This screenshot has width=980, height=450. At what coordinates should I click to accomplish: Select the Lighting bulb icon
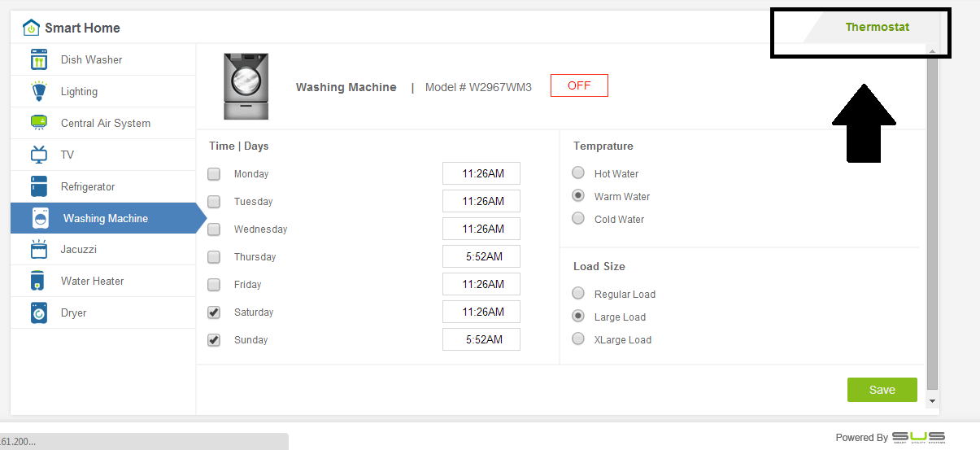[39, 92]
